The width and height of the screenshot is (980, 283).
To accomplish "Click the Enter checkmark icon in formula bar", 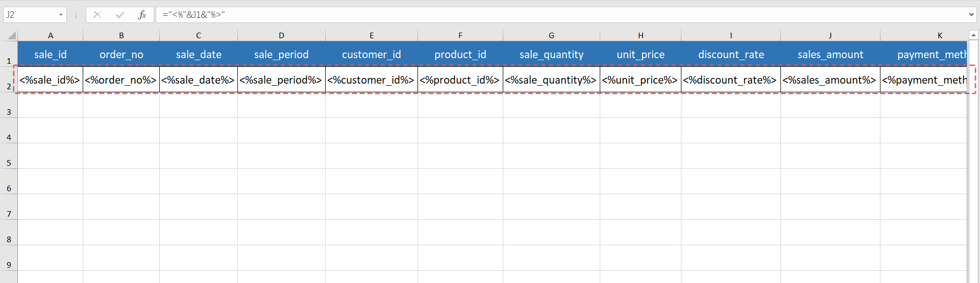I will coord(120,15).
